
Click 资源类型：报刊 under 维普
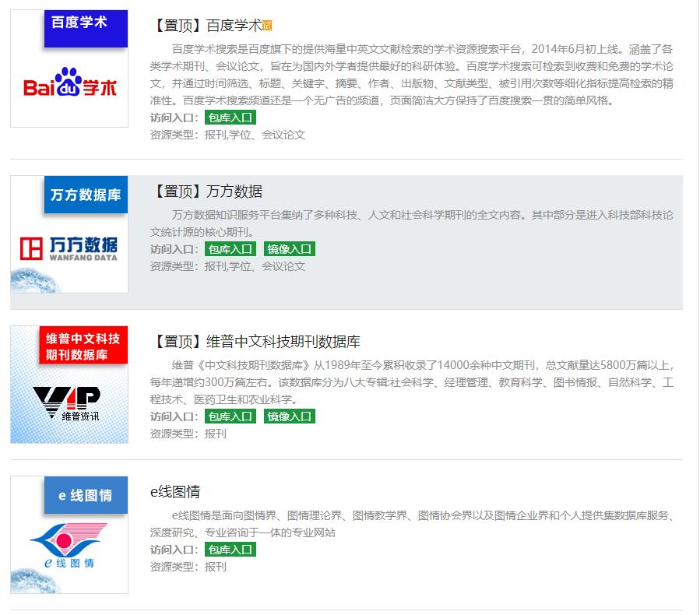[188, 434]
